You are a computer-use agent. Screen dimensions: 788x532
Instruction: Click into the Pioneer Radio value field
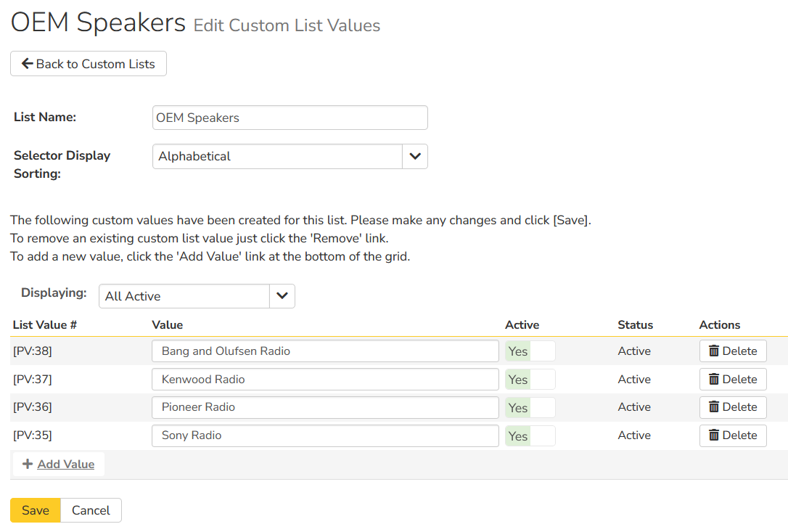click(325, 407)
